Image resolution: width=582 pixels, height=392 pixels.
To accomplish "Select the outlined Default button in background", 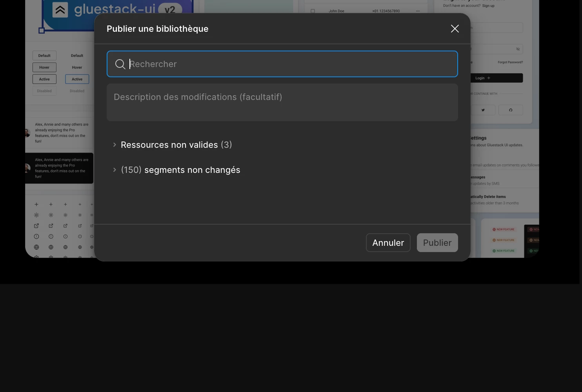I will click(44, 56).
